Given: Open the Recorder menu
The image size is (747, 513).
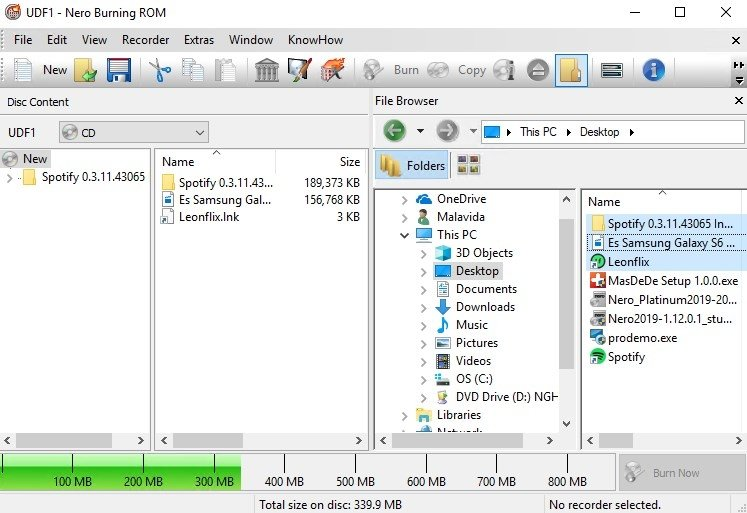Looking at the screenshot, I should click(145, 40).
